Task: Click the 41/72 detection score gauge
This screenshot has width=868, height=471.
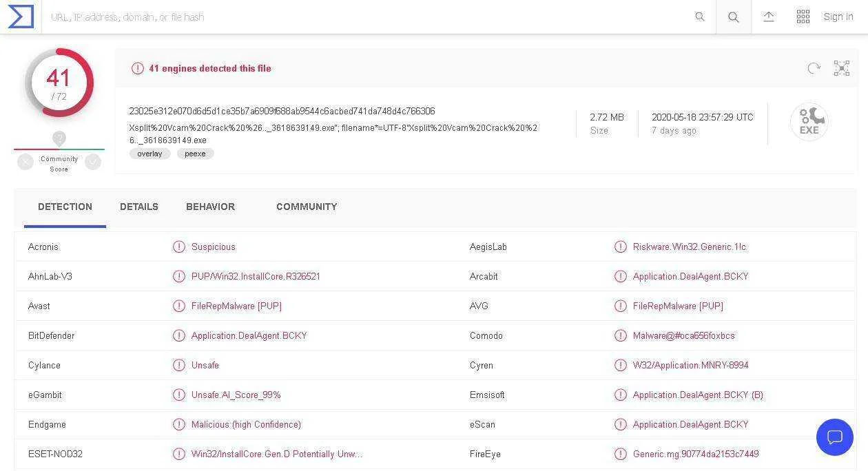Action: pyautogui.click(x=59, y=83)
